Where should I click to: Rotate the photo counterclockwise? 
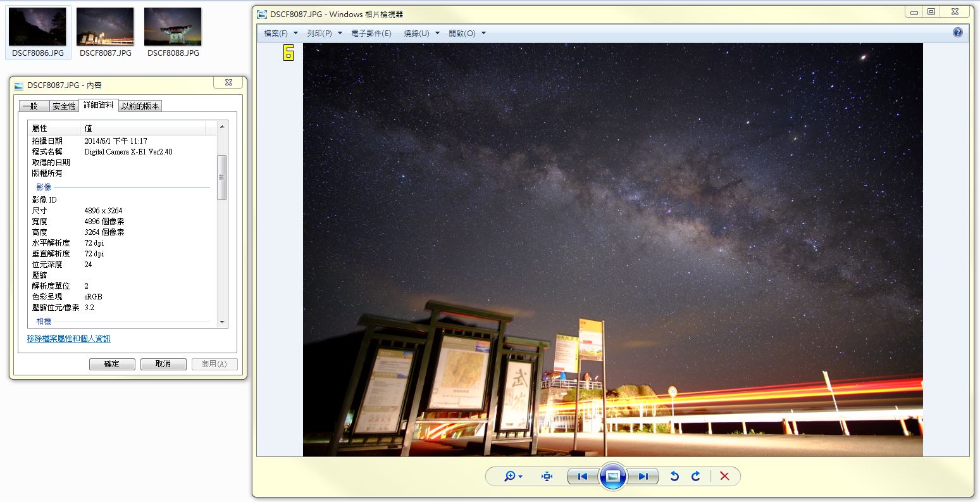click(x=674, y=477)
